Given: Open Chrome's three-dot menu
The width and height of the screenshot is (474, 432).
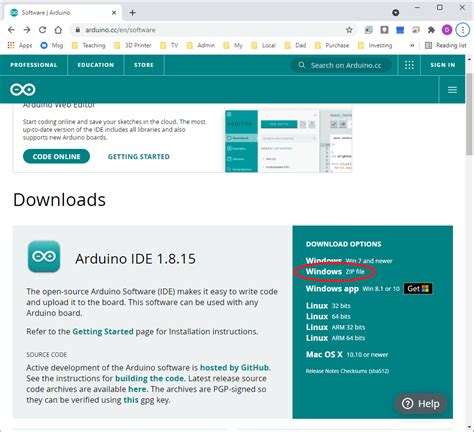Looking at the screenshot, I should (463, 30).
